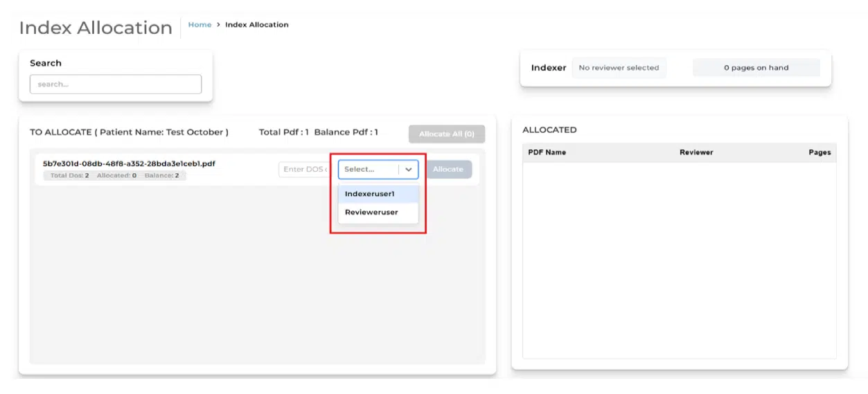This screenshot has width=868, height=394.
Task: Select the 5b7e301d PDF file name
Action: click(x=129, y=164)
